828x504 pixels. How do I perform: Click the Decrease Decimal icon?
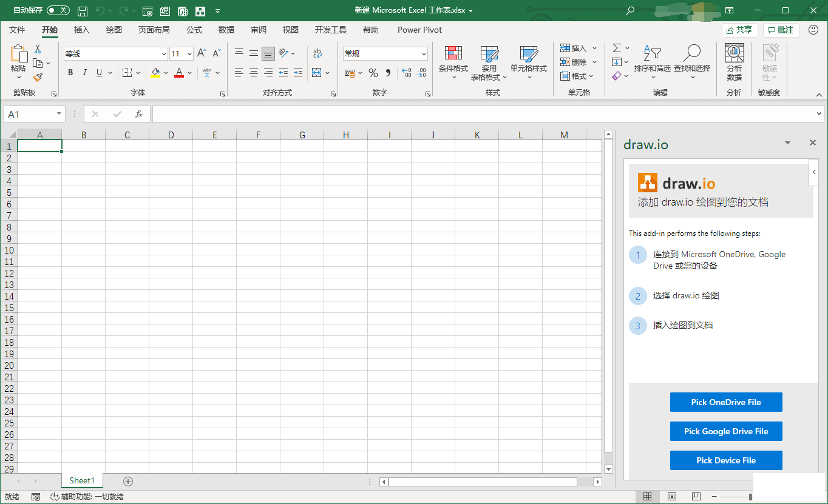click(x=422, y=73)
